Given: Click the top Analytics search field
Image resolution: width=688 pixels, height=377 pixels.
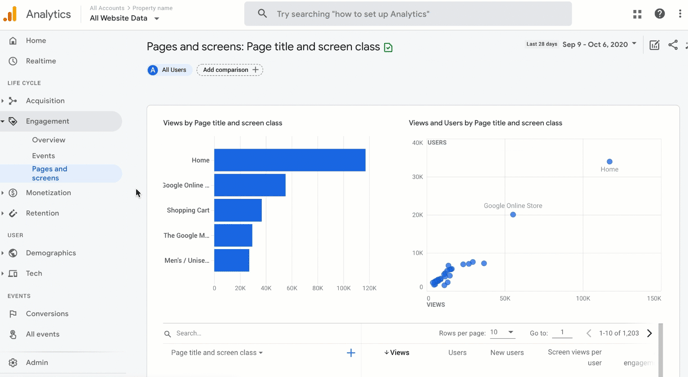Looking at the screenshot, I should click(408, 14).
